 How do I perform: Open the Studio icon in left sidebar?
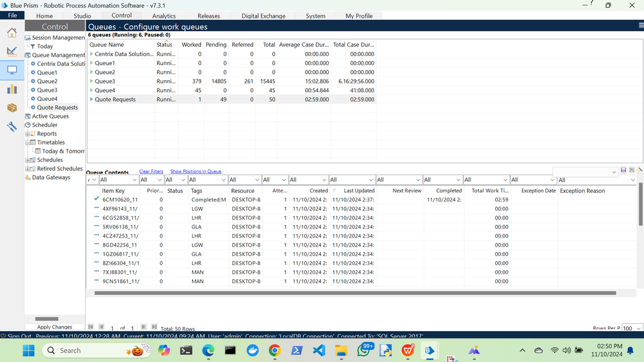(12, 52)
